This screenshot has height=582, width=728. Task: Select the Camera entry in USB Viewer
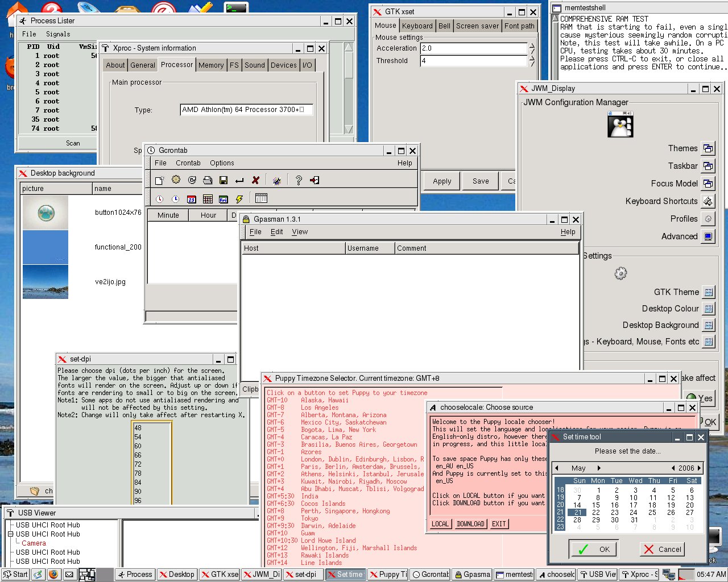tap(34, 543)
